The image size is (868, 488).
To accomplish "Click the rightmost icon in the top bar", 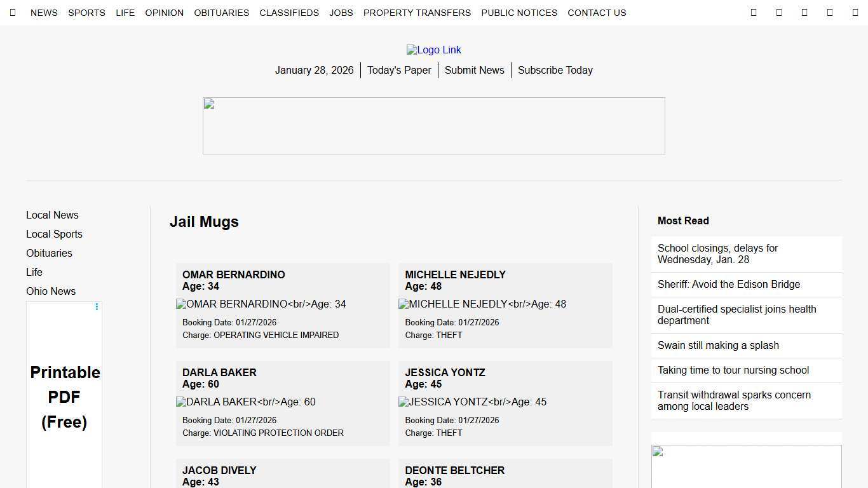I will coord(855,12).
